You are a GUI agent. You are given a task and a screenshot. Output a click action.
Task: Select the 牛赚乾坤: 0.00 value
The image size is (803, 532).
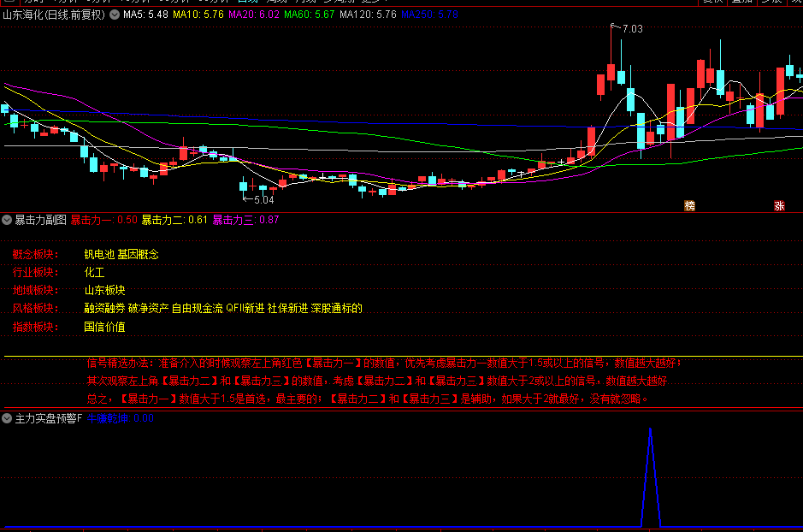click(121, 418)
